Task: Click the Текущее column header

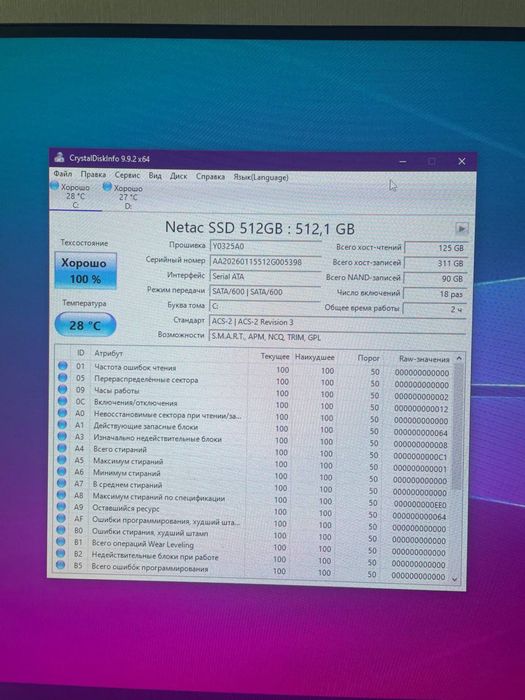Action: [x=275, y=356]
